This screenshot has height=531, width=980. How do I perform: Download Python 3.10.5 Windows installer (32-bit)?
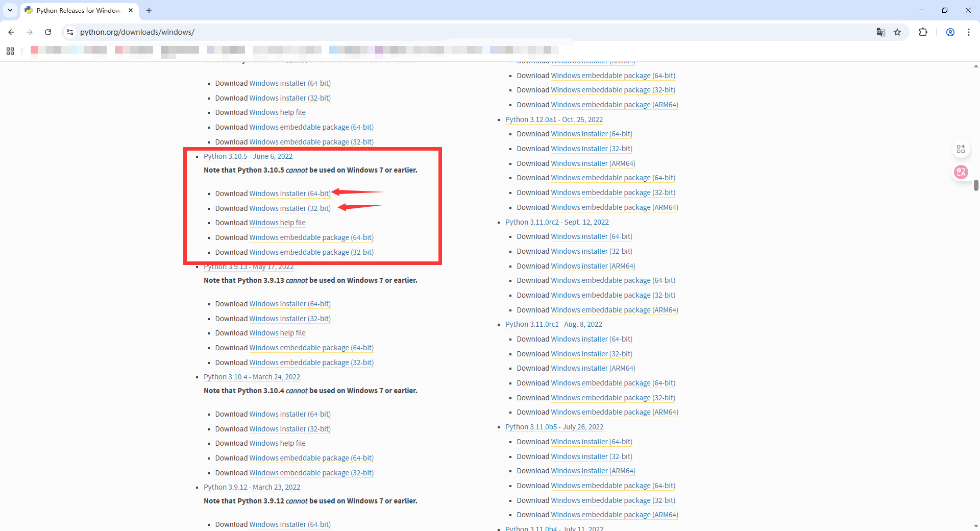[290, 208]
